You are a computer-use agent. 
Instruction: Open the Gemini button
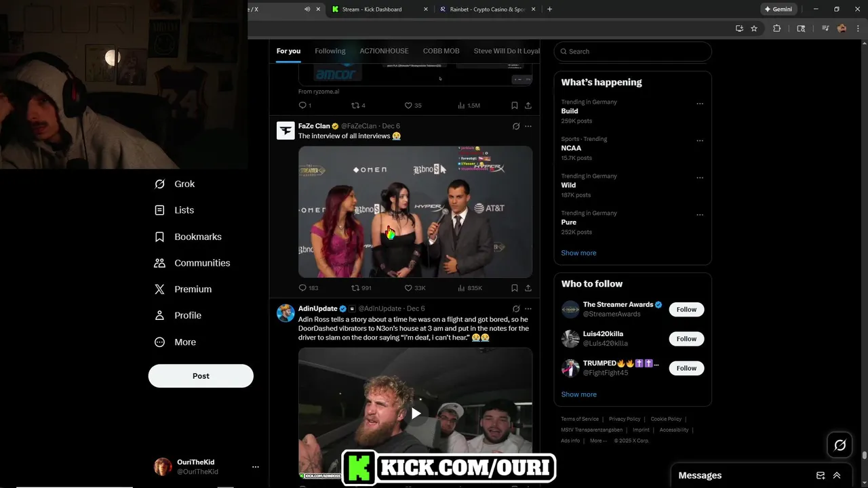point(778,9)
